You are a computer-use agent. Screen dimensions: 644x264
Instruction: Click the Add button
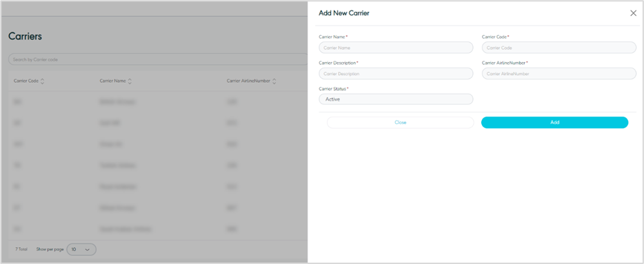(555, 123)
